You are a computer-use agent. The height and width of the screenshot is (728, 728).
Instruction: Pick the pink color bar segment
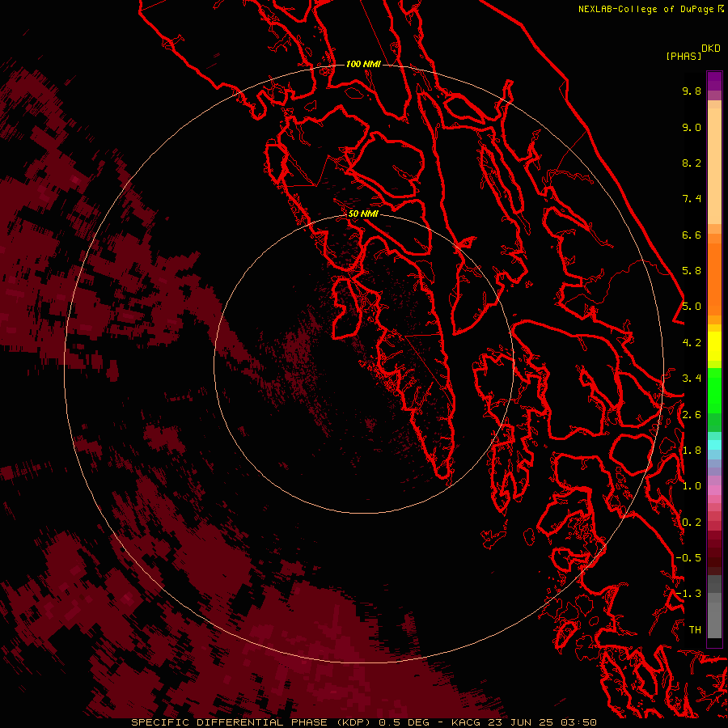pos(714,490)
